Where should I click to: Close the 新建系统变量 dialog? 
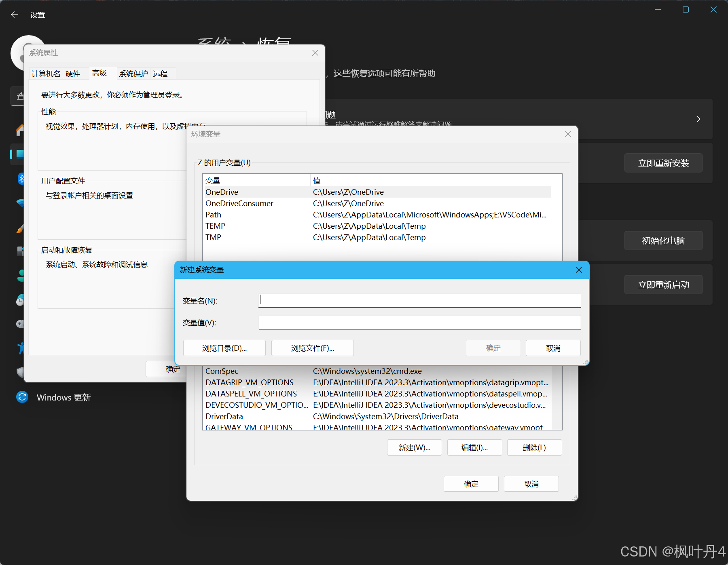tap(579, 270)
